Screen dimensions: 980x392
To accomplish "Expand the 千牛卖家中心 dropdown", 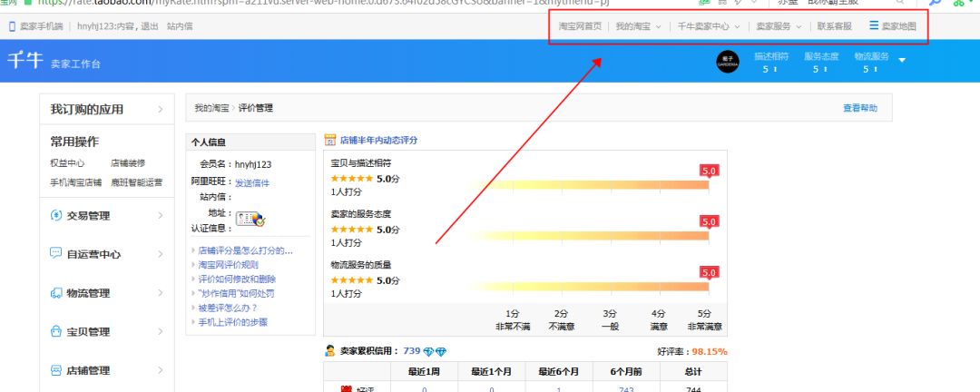I will pos(709,26).
